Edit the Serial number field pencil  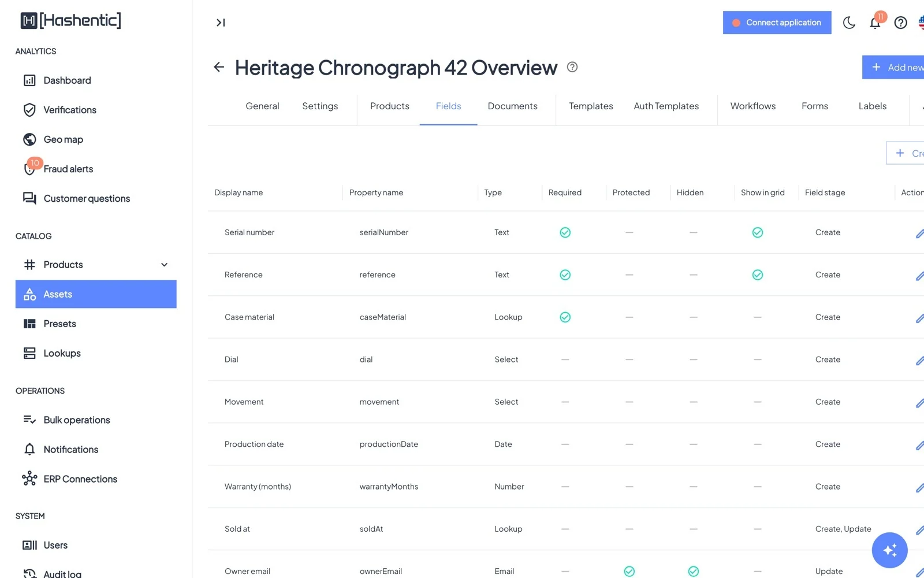pyautogui.click(x=919, y=234)
